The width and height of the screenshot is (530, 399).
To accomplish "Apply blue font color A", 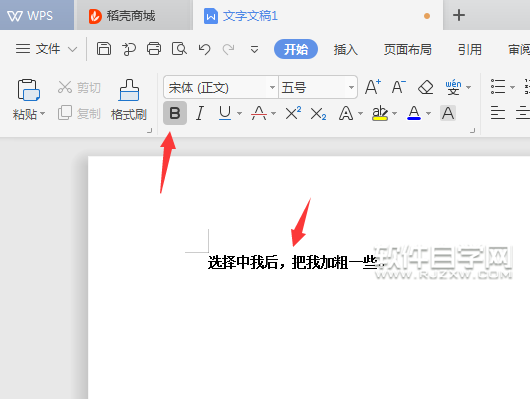I will pyautogui.click(x=414, y=113).
